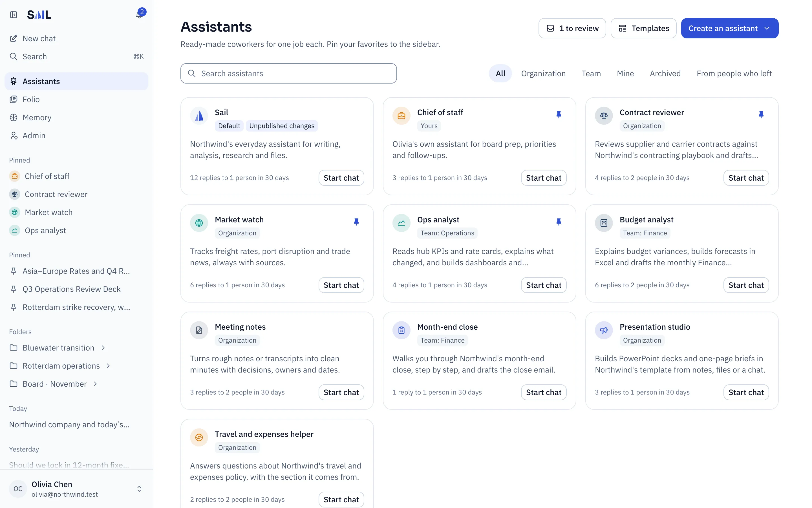This screenshot has height=508, width=812.
Task: Select the Organization filter tab
Action: (543, 73)
